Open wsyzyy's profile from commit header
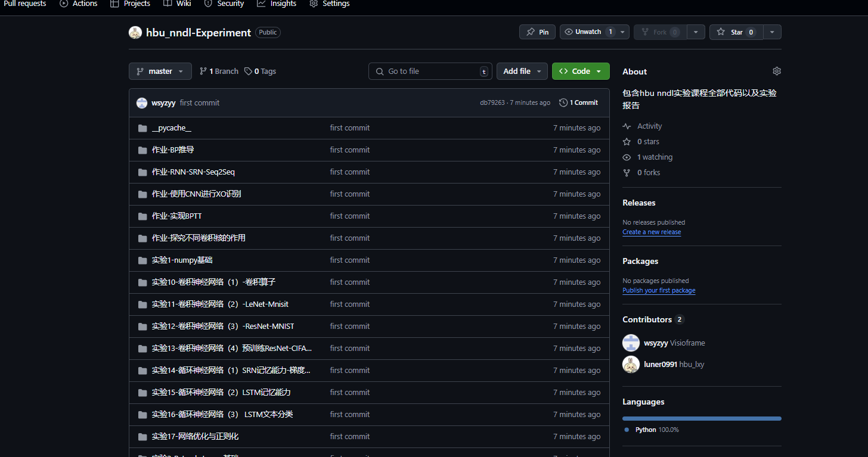 point(163,102)
